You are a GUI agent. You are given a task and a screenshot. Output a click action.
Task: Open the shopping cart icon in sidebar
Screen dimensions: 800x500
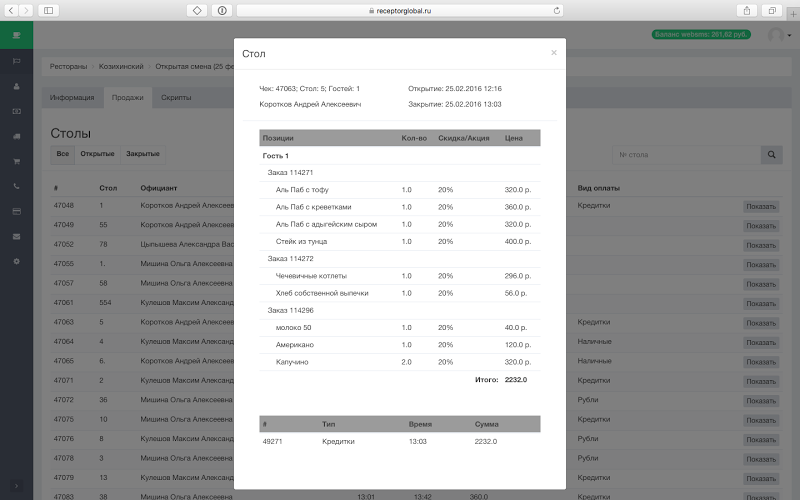tap(16, 161)
